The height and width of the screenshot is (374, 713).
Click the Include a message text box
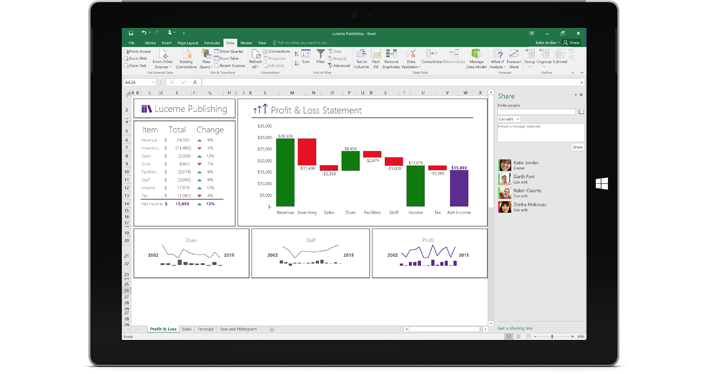point(541,133)
